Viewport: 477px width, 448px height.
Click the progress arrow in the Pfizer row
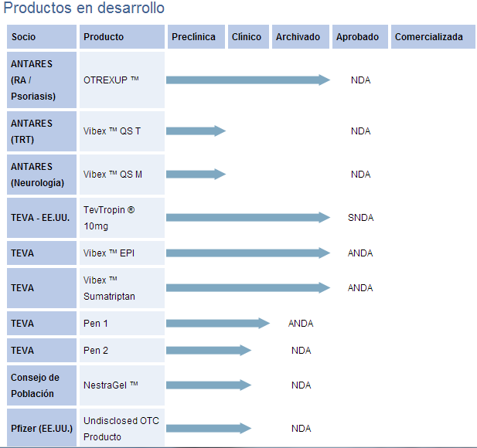click(x=209, y=428)
